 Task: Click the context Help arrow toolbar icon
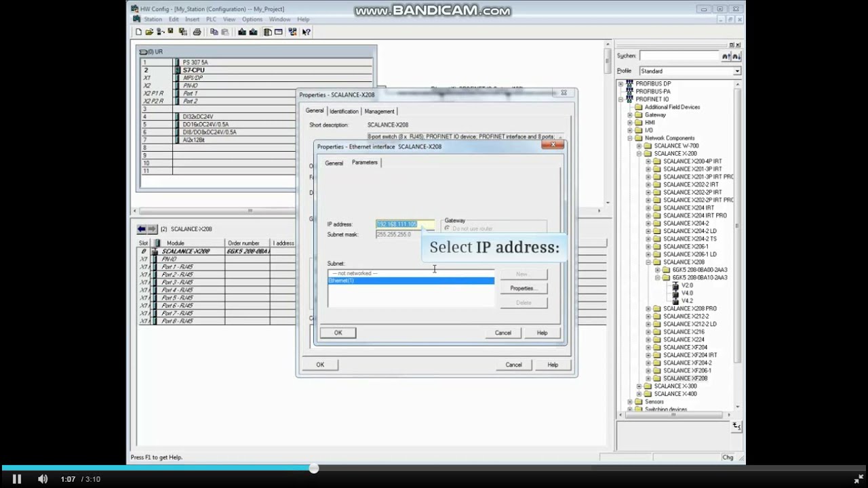click(306, 31)
